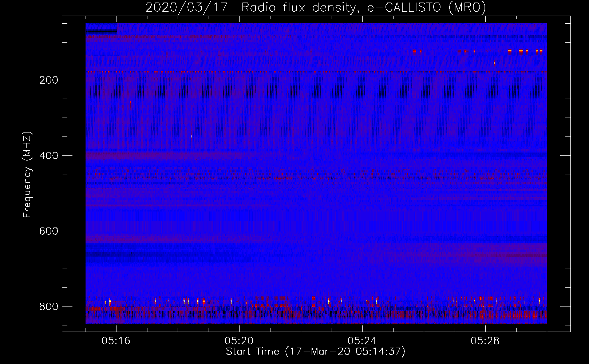Click the 05:28 time tick label
Screen dimensions: 589x364
(485, 341)
